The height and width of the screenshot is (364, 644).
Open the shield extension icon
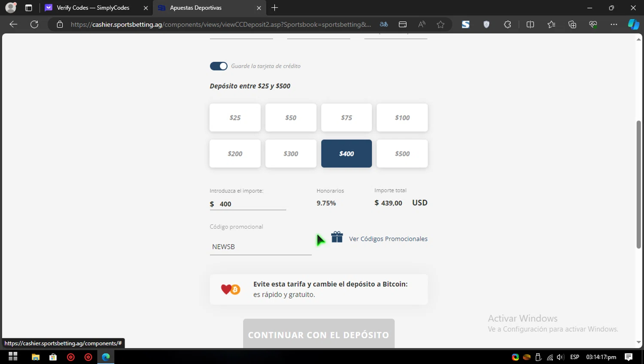(486, 24)
